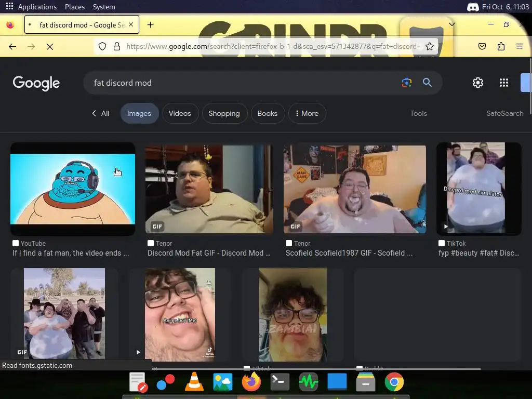The image size is (532, 399).
Task: Launch Firefox from the dock
Action: (251, 382)
